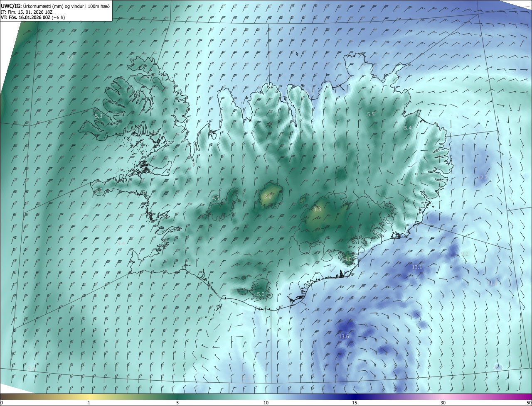Click the 13.6 value south of Iceland

click(x=344, y=337)
